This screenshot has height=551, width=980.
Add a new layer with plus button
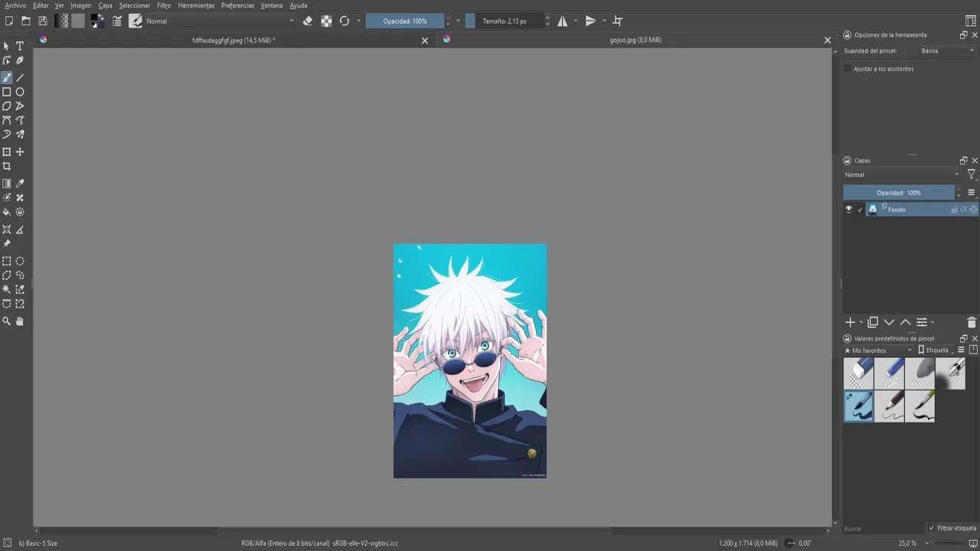pos(850,322)
